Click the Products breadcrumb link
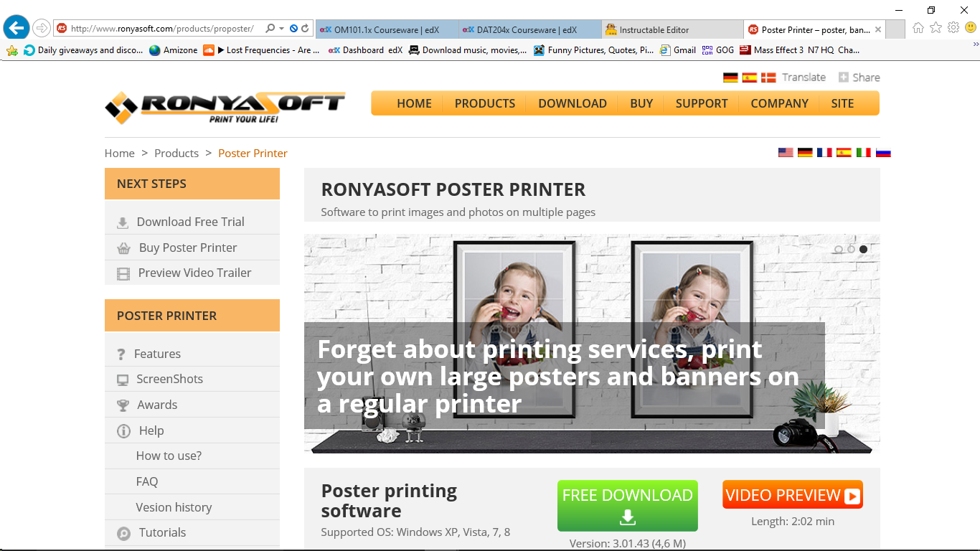980x551 pixels. tap(176, 153)
